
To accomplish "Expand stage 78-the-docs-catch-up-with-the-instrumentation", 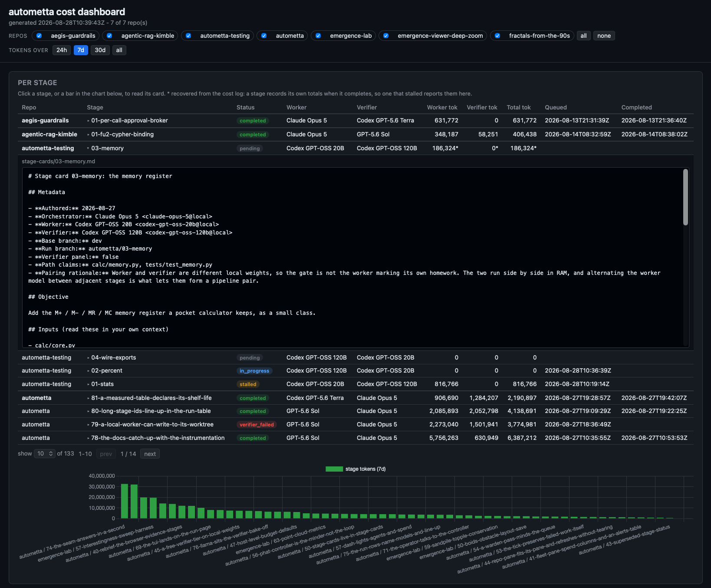I will (158, 438).
